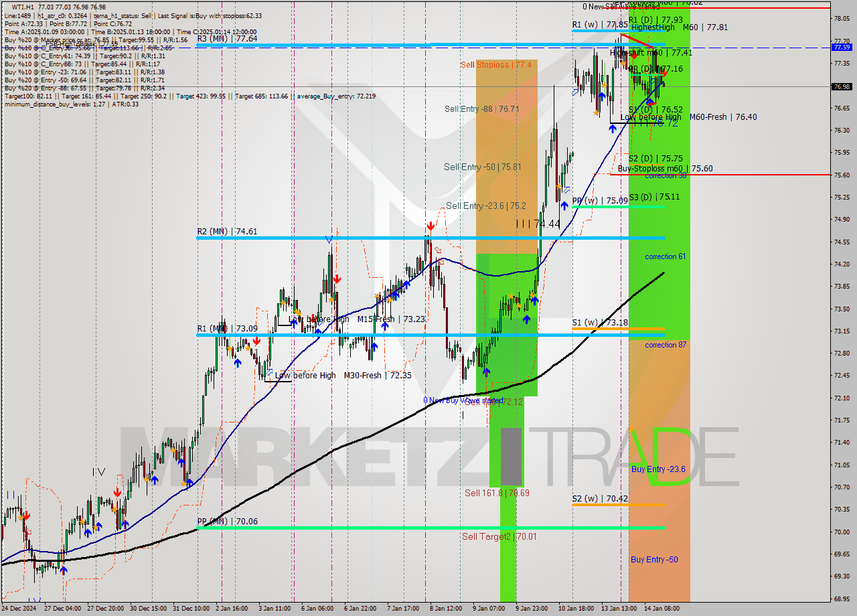Click the '6 Jan 06:00' time axis label

317,609
